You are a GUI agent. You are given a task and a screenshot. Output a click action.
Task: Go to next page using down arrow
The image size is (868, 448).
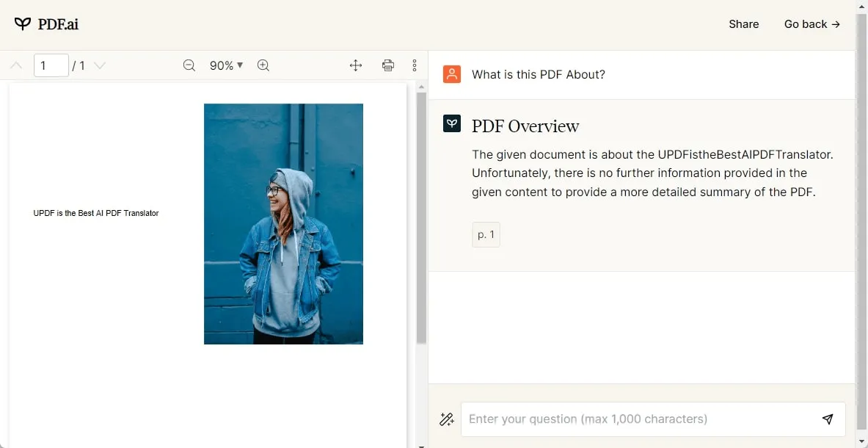click(x=100, y=65)
